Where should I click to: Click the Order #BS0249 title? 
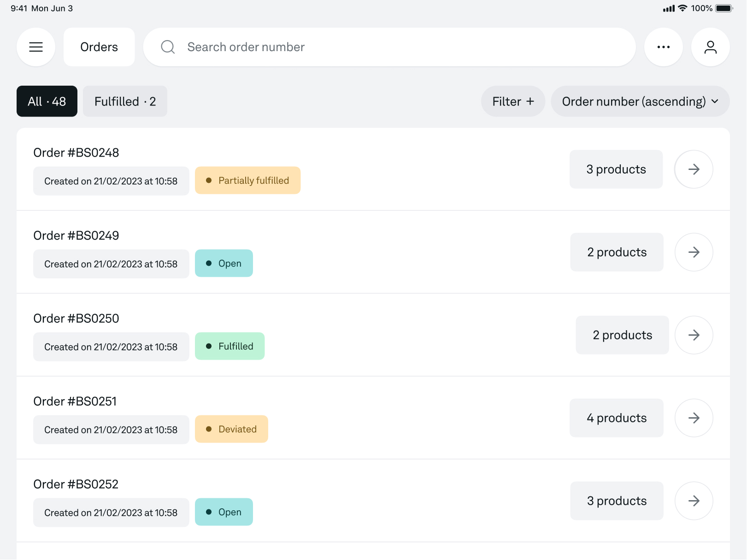tap(76, 236)
